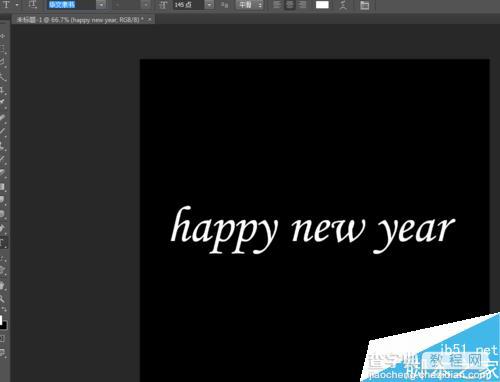The height and width of the screenshot is (382, 500).
Task: Select the Blur tool
Action: (x=3, y=200)
